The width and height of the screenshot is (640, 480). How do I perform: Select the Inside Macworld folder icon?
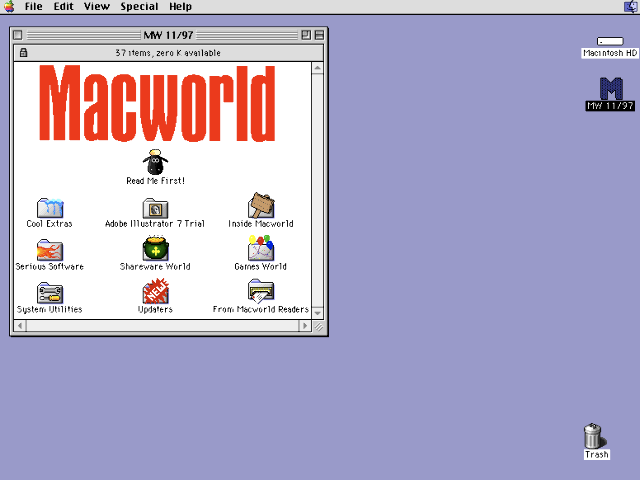tap(261, 205)
